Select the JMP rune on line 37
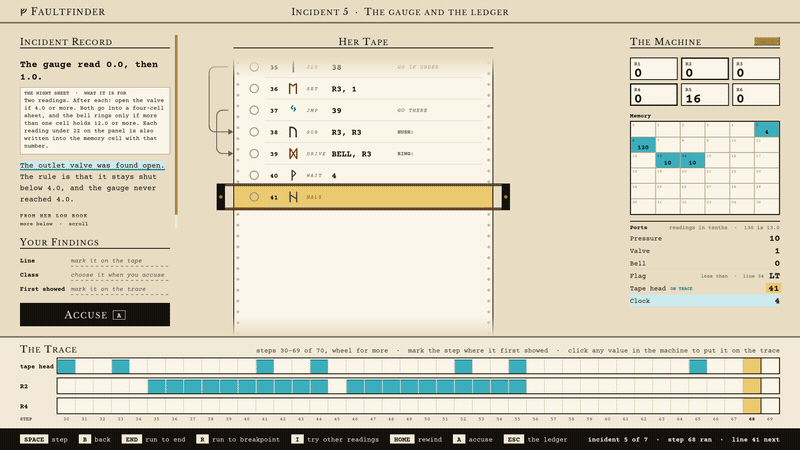The height and width of the screenshot is (450, 800). (x=293, y=110)
